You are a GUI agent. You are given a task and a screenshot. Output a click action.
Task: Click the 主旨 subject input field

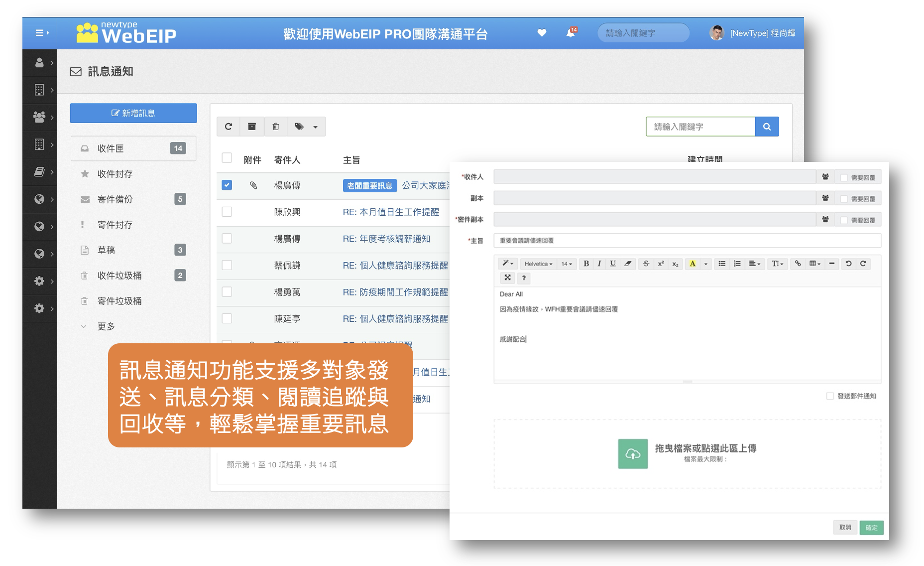687,241
